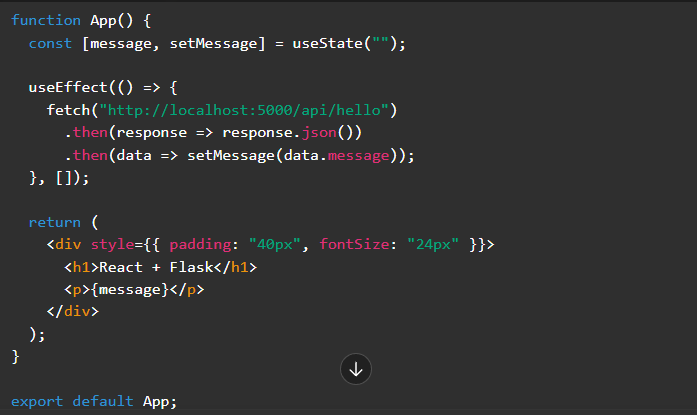
Task: Click the closing </div> tag
Action: [x=72, y=311]
